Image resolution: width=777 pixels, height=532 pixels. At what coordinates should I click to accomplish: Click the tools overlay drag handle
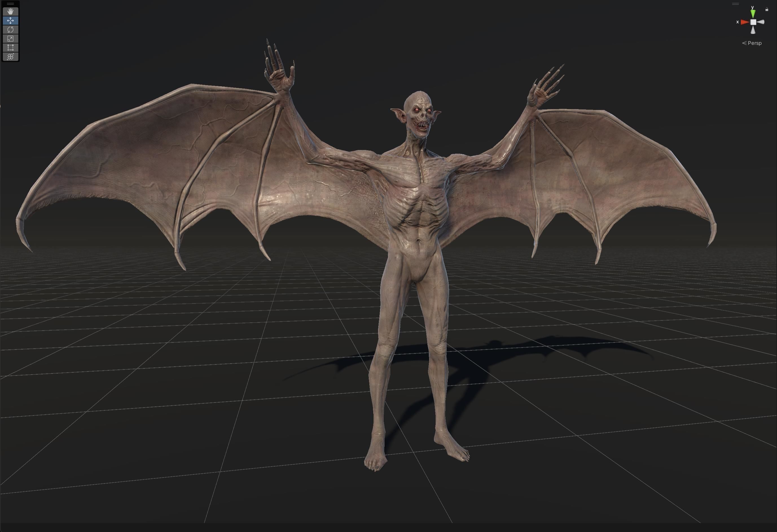coord(10,4)
